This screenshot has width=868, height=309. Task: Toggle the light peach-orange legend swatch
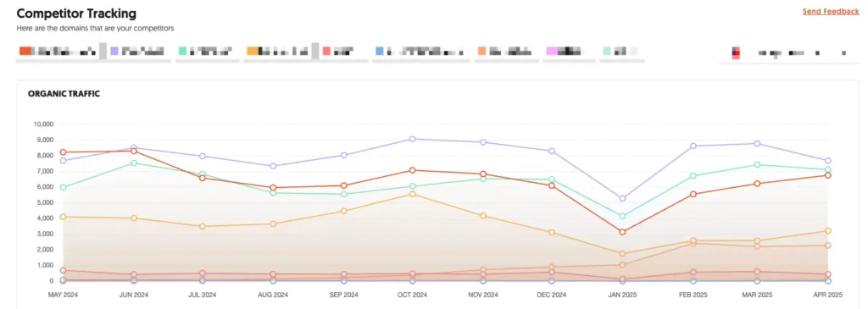pyautogui.click(x=482, y=51)
